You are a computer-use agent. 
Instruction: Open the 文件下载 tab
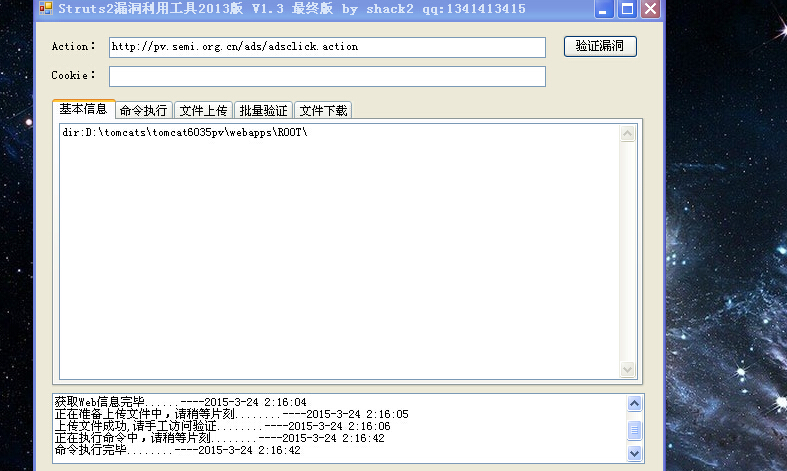coord(323,110)
